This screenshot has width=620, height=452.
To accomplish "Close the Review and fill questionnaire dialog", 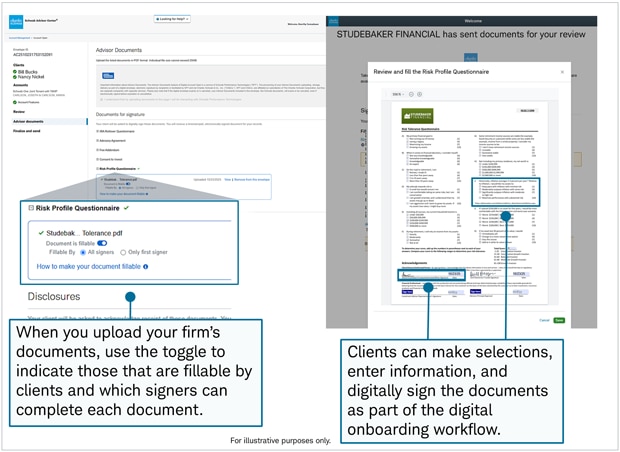I will pos(561,72).
